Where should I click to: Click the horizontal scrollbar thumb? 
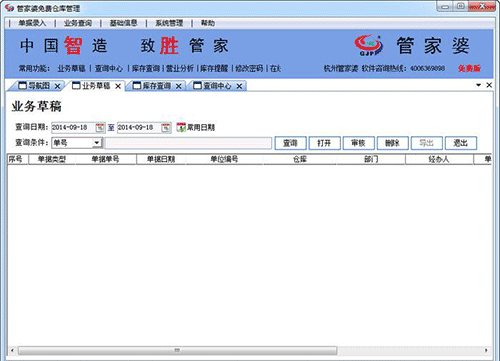pos(177,350)
